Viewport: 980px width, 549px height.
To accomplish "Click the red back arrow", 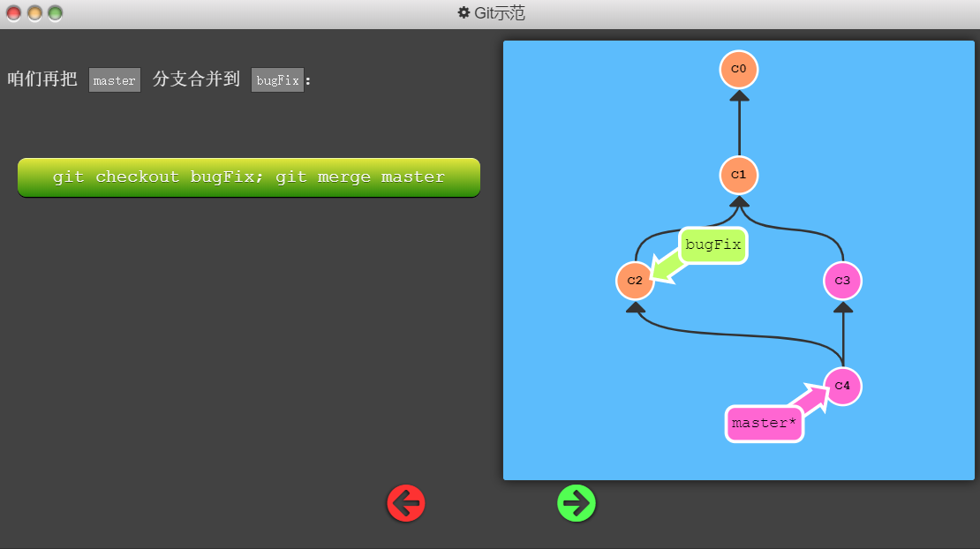I will tap(406, 503).
